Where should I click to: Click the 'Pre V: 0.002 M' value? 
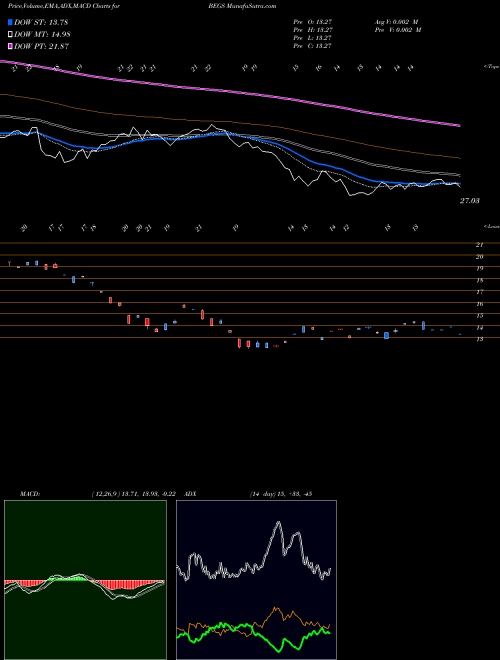[x=398, y=30]
